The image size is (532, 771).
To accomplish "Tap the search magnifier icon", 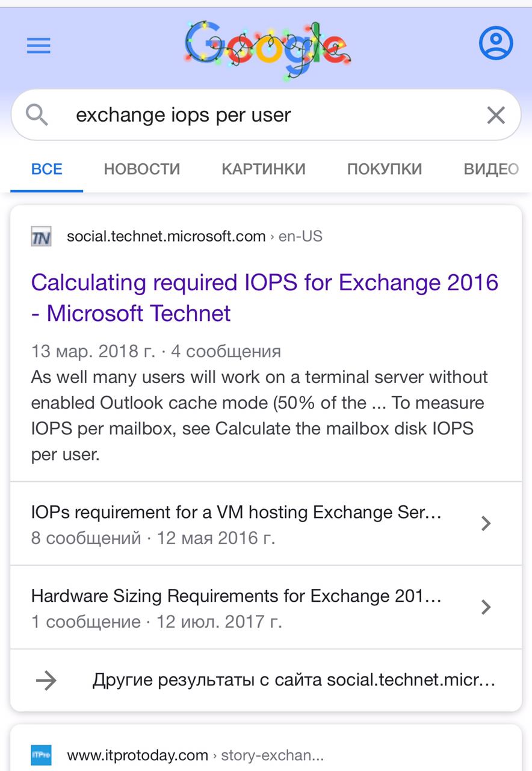I will 37,114.
